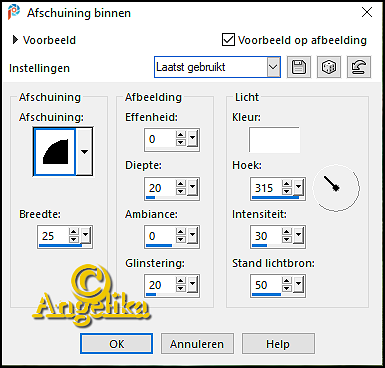Open the Intensiteit slider popup arrow
385x368 pixels.
299,236
